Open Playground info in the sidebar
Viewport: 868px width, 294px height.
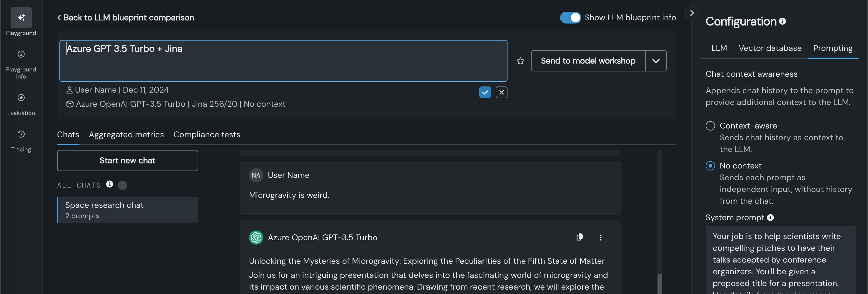(x=21, y=54)
